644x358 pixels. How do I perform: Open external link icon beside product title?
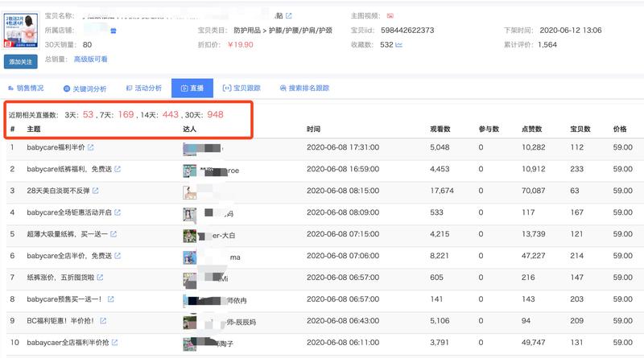[x=289, y=15]
